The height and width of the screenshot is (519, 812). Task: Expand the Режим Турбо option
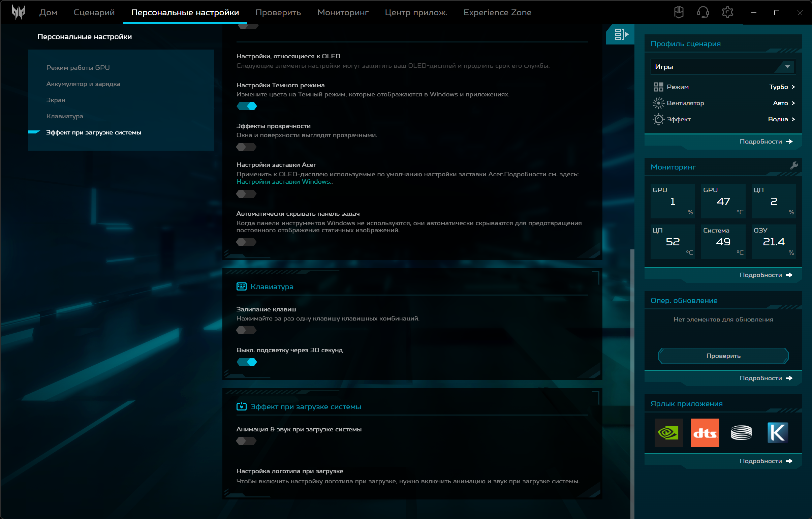point(782,87)
